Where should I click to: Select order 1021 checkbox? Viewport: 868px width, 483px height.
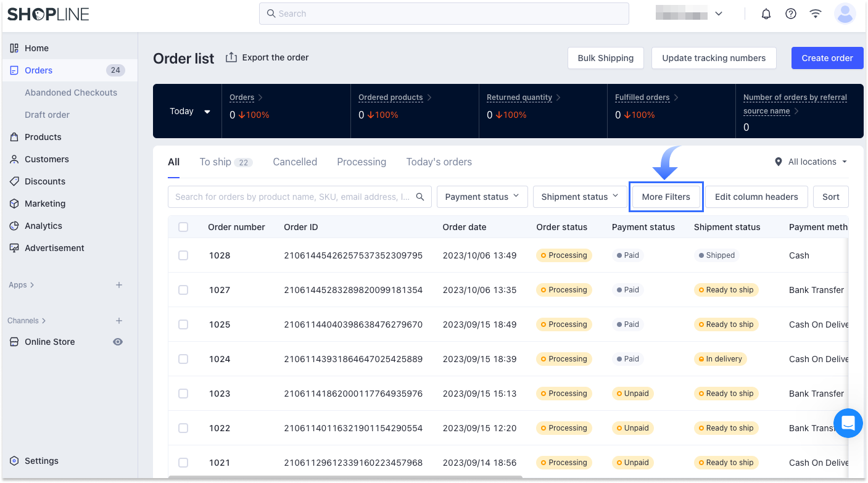(183, 463)
